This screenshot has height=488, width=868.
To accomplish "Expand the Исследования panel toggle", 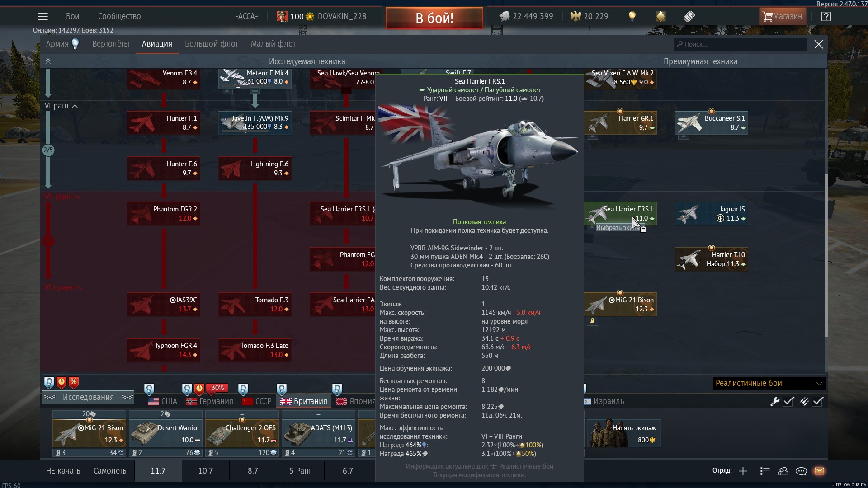I will (x=88, y=397).
